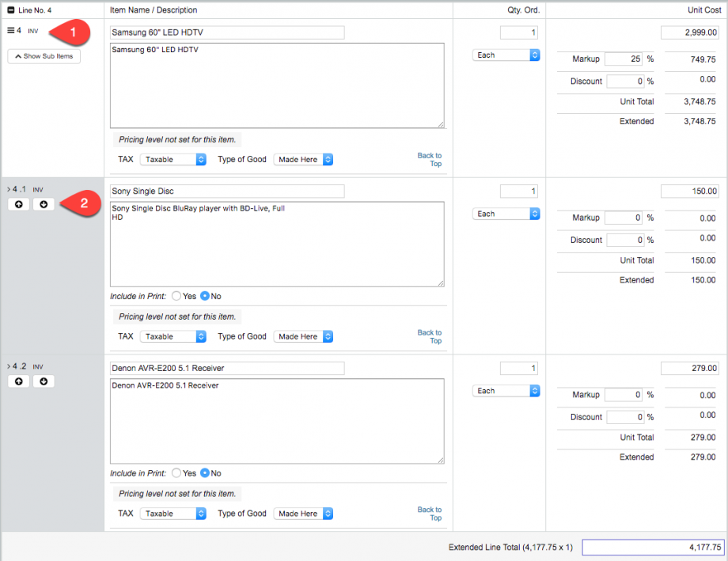The height and width of the screenshot is (561, 728).
Task: Select No for Denon Include in Print
Action: (204, 473)
